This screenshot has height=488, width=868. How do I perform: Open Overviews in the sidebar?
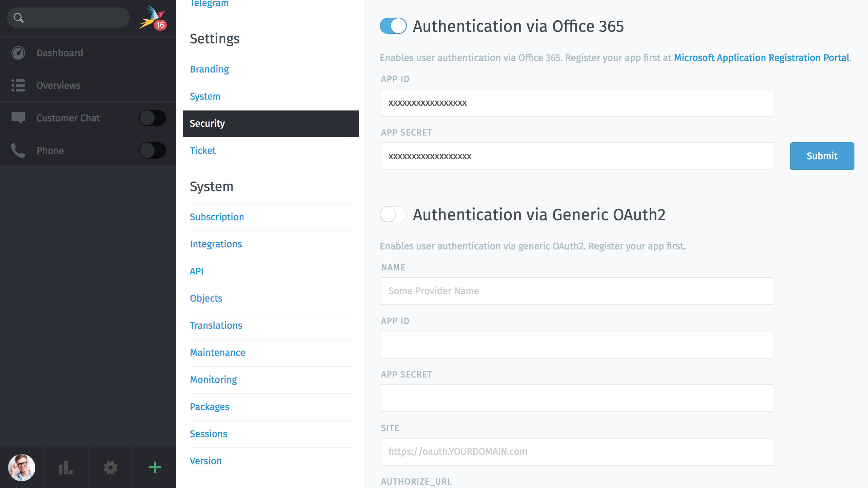[88, 85]
